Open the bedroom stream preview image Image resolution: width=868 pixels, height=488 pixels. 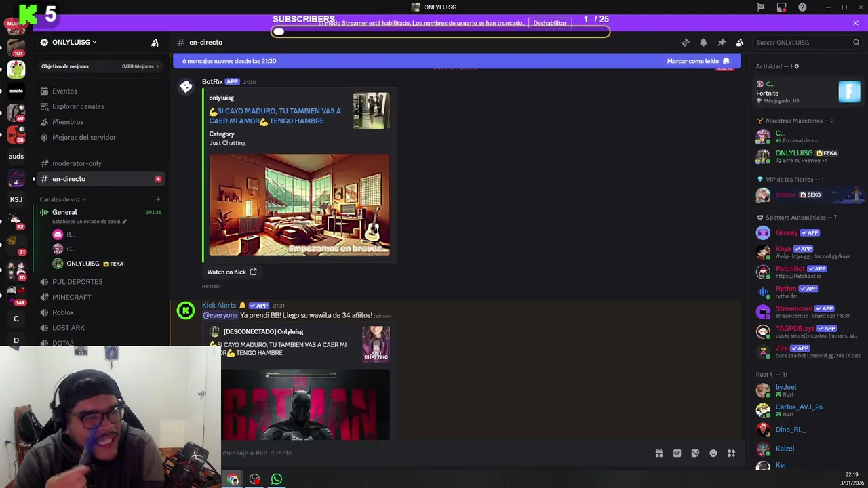[299, 205]
